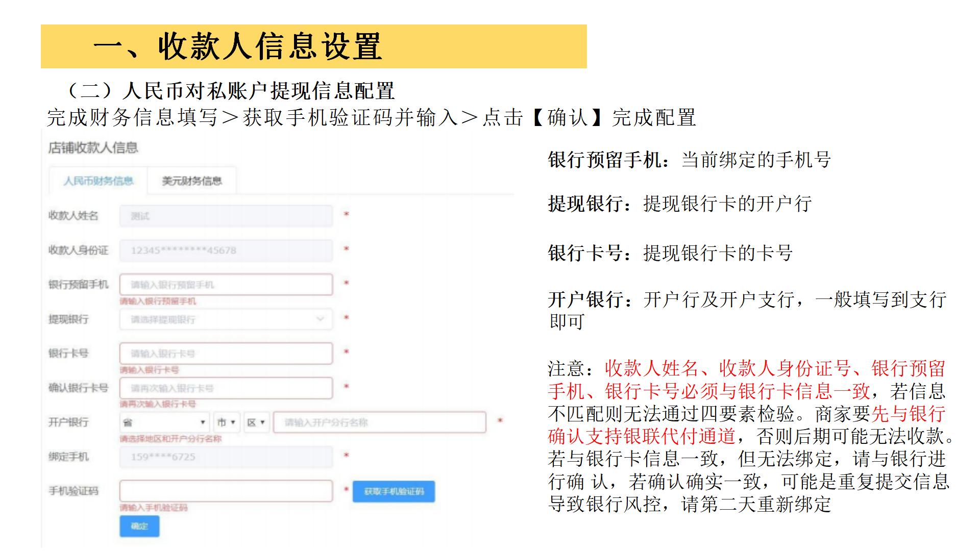The height and width of the screenshot is (551, 980).
Task: Click the red 确认支持银联代付通道 note text
Action: 642,436
